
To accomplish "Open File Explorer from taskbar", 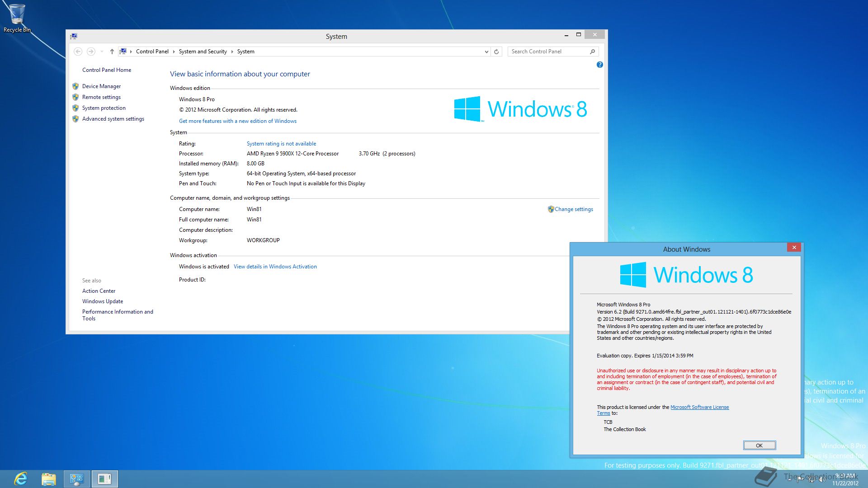I will coord(48,479).
